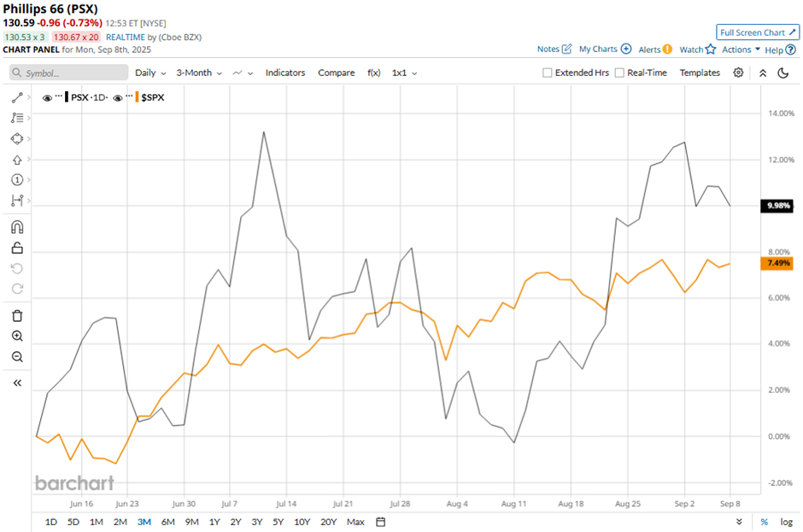Click the Full Screen Chart button

tap(758, 32)
